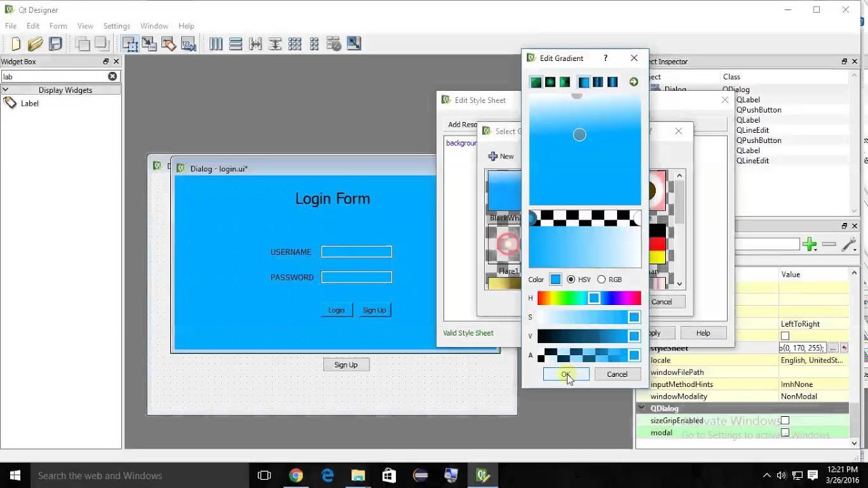
Task: Collapse the QDialog property group
Action: point(642,409)
